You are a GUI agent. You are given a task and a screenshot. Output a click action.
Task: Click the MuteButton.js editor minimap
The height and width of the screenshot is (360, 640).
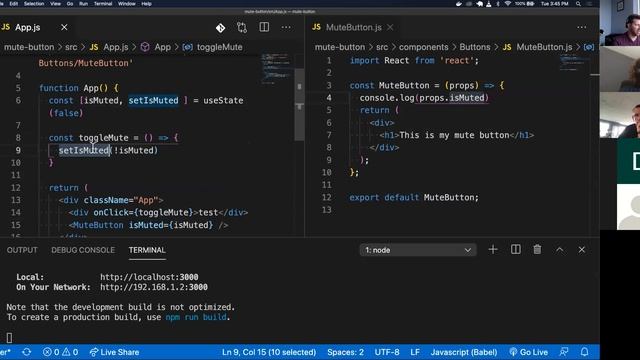point(574,63)
